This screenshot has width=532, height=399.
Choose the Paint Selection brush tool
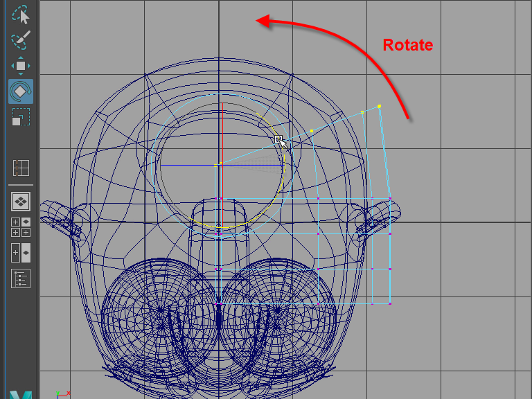tap(20, 39)
